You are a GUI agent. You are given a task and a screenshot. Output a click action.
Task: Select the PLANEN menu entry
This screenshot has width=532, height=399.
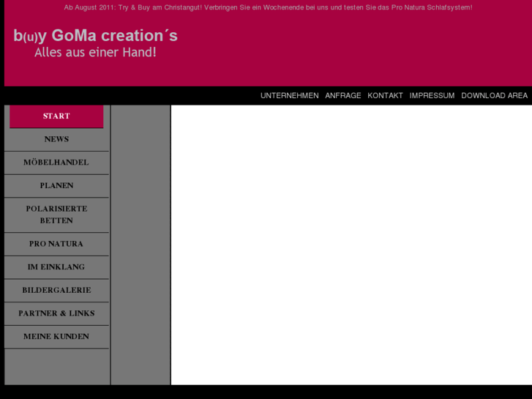click(56, 186)
